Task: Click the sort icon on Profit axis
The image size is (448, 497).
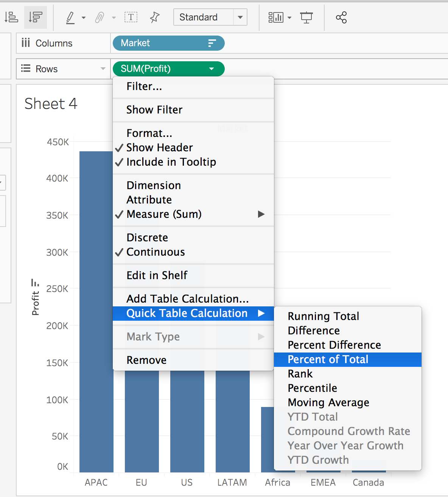Action: pos(35,283)
